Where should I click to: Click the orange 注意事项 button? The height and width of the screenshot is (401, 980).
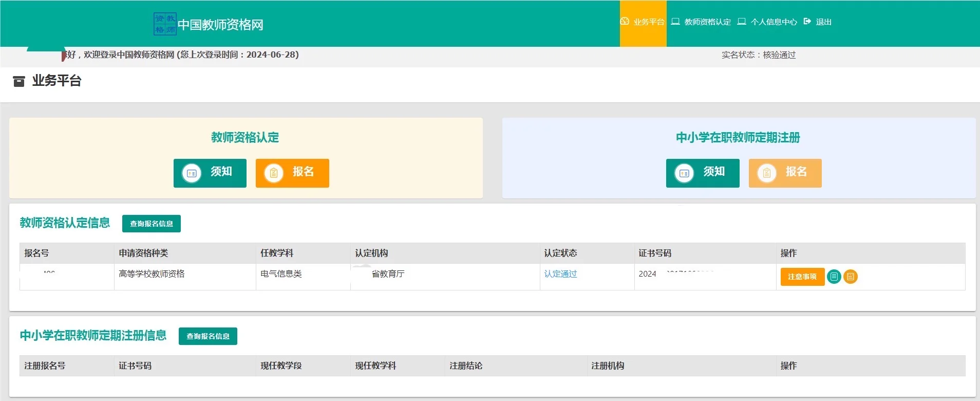[x=802, y=277]
